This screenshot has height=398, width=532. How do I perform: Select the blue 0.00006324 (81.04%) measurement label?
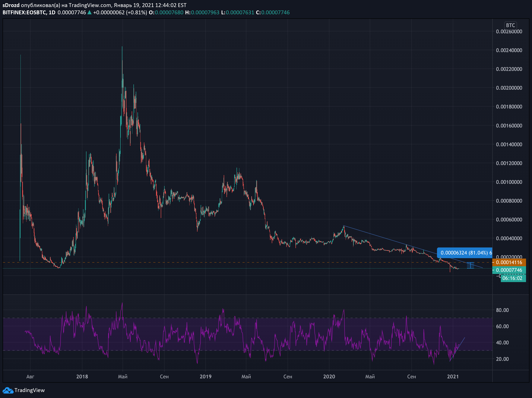point(464,253)
